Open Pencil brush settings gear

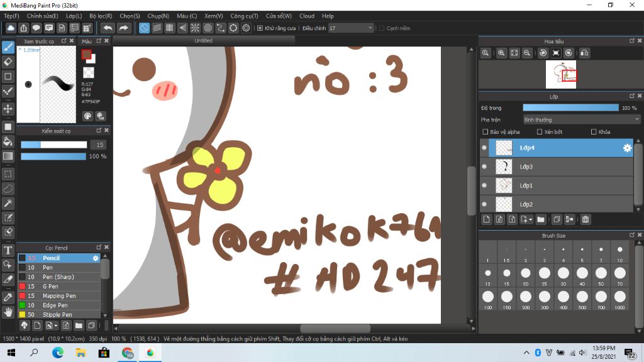tap(96, 258)
